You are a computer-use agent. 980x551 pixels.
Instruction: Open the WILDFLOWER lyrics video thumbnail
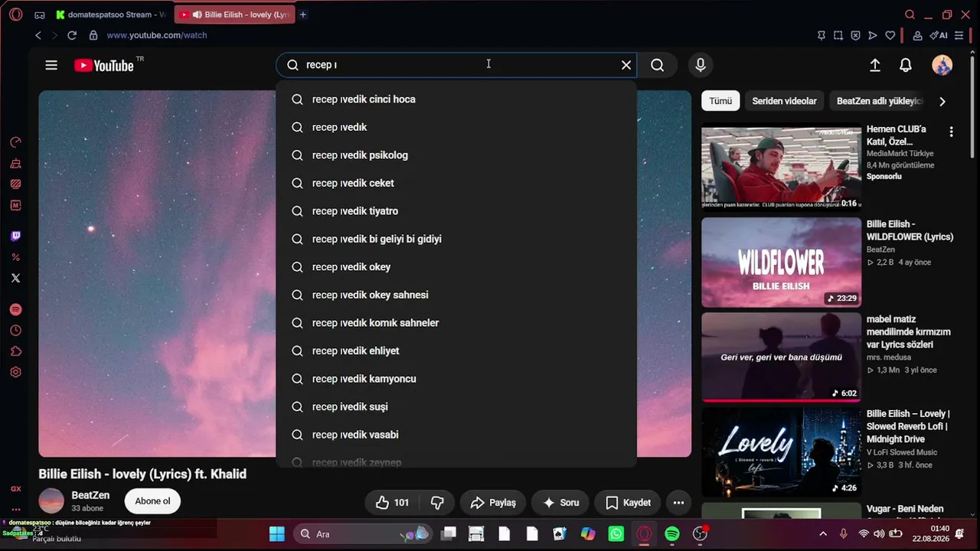[781, 262]
